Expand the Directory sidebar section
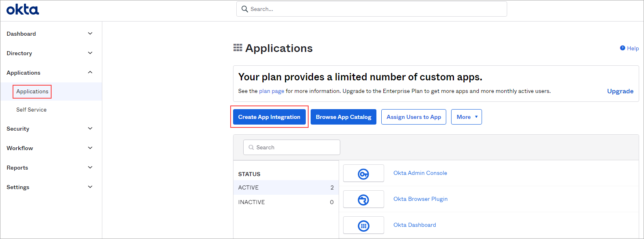Screen dimensions: 644x239 pyautogui.click(x=90, y=53)
